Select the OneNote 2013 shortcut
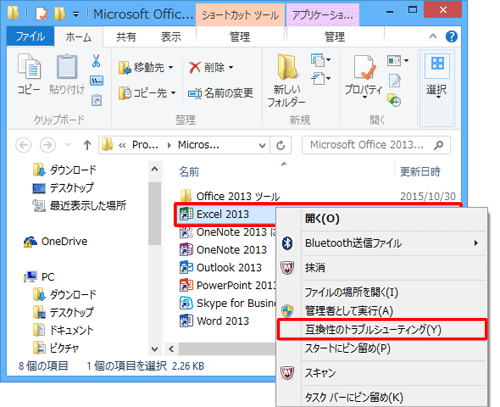This screenshot has height=407, width=500. click(x=223, y=250)
